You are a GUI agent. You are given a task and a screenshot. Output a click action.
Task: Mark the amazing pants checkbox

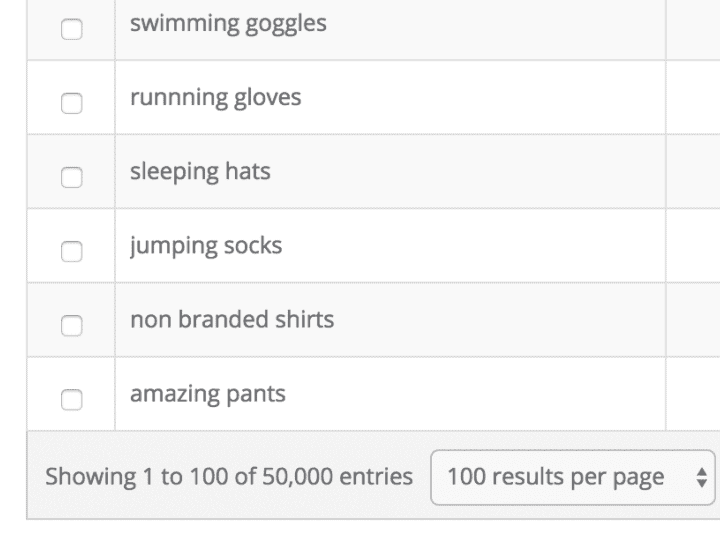point(71,399)
